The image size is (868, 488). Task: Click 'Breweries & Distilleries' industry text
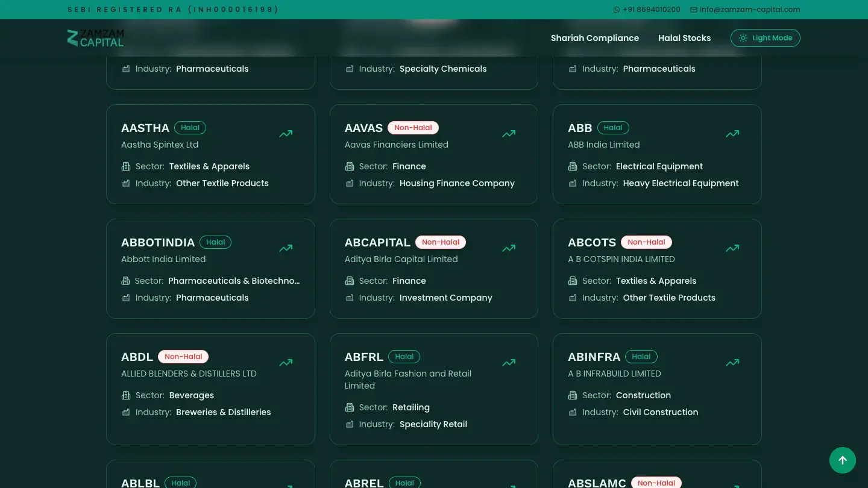(x=224, y=412)
